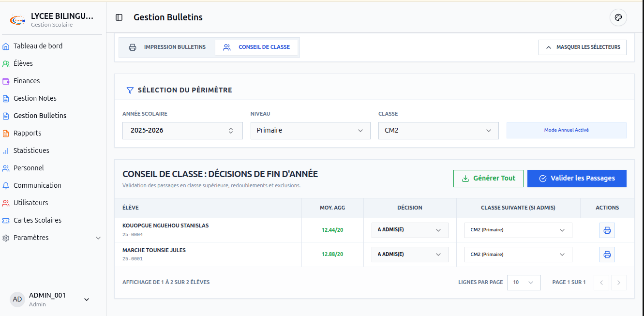Click the Cartes Scolaires ticket icon

tap(6, 221)
